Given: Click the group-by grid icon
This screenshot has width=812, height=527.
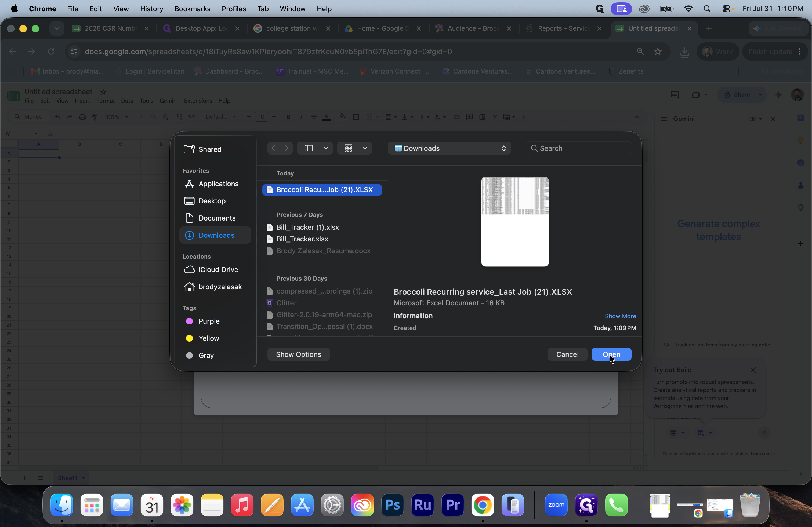Looking at the screenshot, I should [x=348, y=148].
